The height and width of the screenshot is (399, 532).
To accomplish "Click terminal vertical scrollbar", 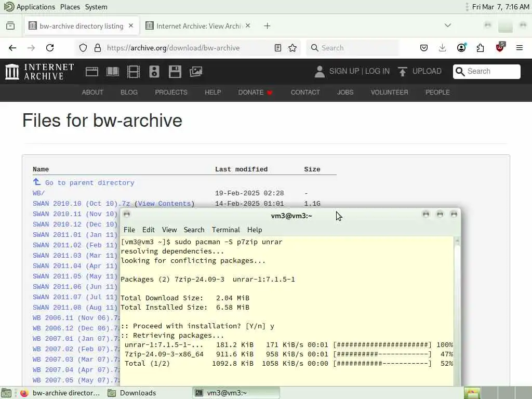I will click(457, 311).
